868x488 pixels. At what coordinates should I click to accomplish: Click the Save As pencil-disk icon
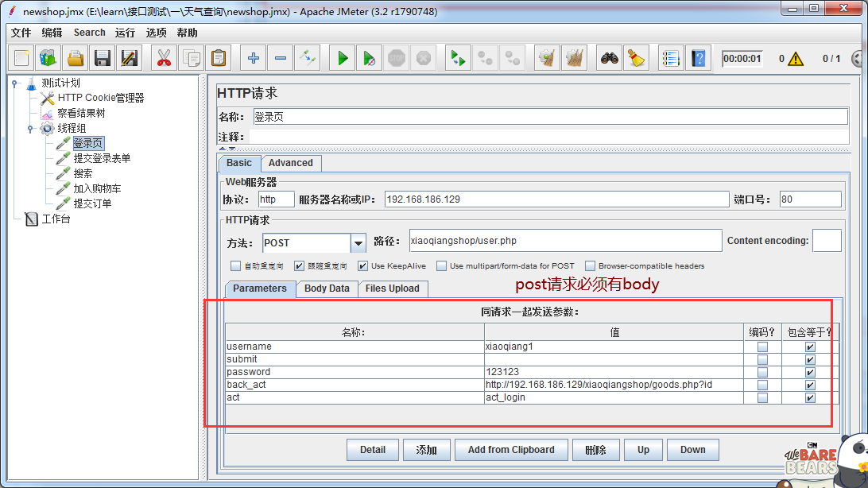click(130, 58)
